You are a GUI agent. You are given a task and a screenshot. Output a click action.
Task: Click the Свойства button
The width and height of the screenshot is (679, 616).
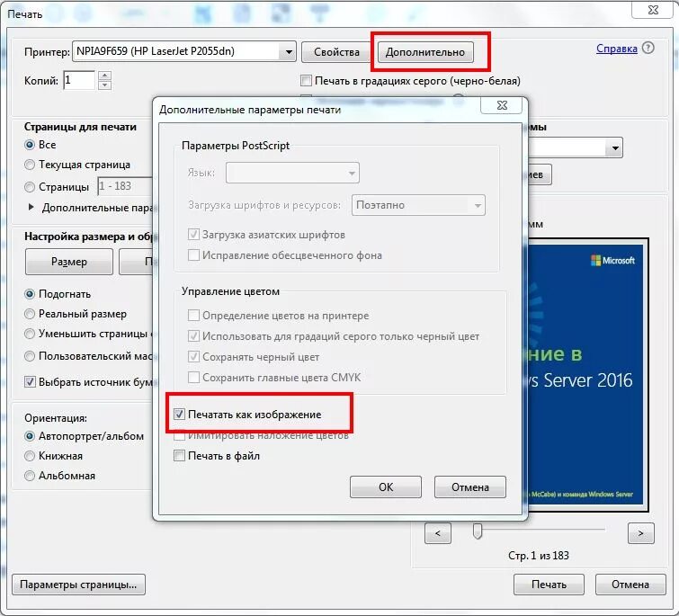(336, 52)
